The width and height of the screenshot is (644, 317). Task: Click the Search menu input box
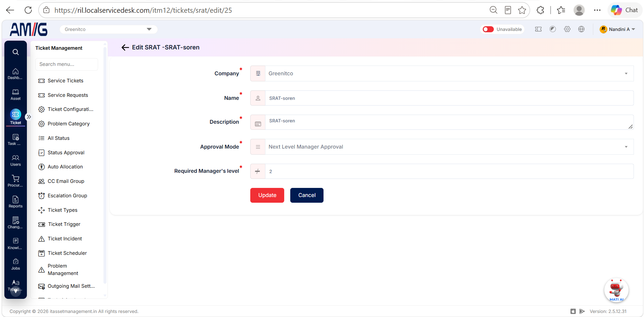click(x=67, y=64)
